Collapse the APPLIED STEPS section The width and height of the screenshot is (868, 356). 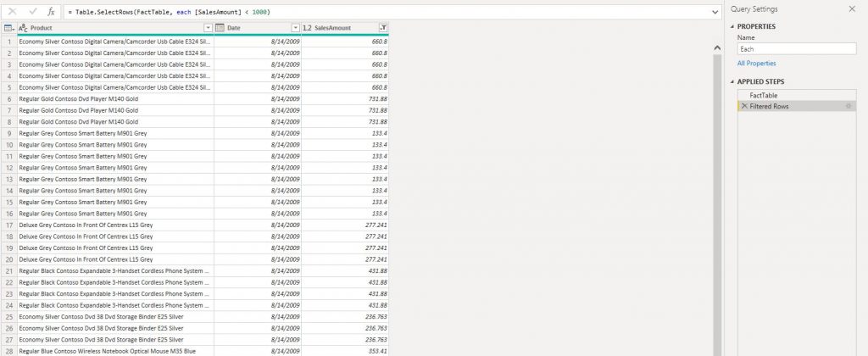tap(733, 82)
